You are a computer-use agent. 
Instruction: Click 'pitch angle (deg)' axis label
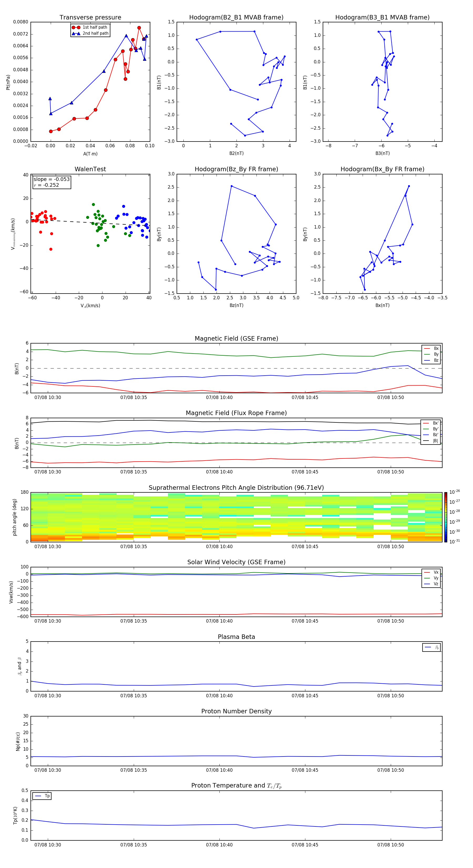point(14,517)
